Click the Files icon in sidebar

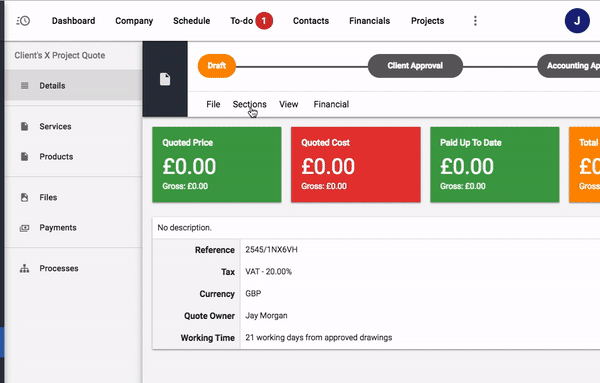point(24,197)
